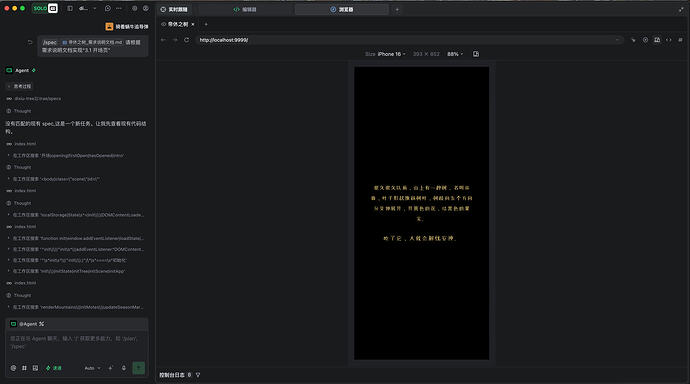690x384 pixels.
Task: Rotate the device preview orientation
Action: [x=476, y=54]
